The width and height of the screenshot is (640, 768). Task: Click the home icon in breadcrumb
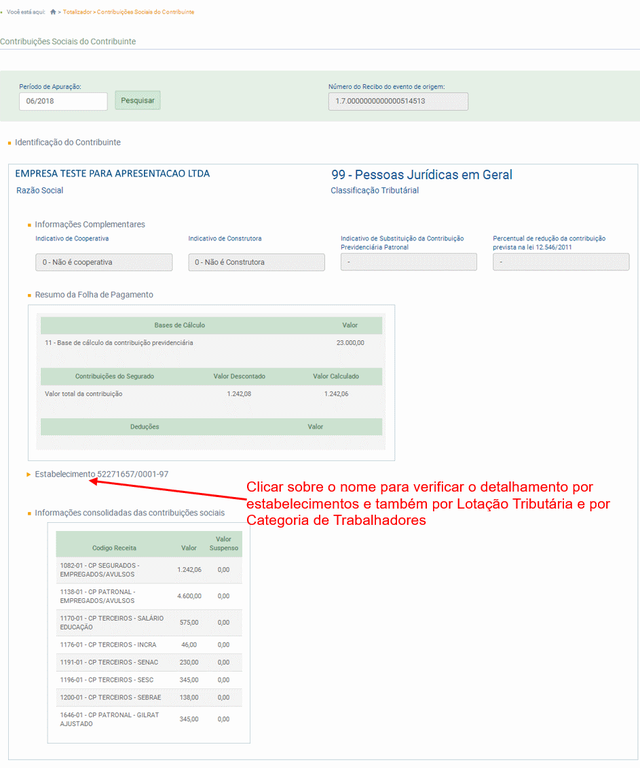point(53,12)
